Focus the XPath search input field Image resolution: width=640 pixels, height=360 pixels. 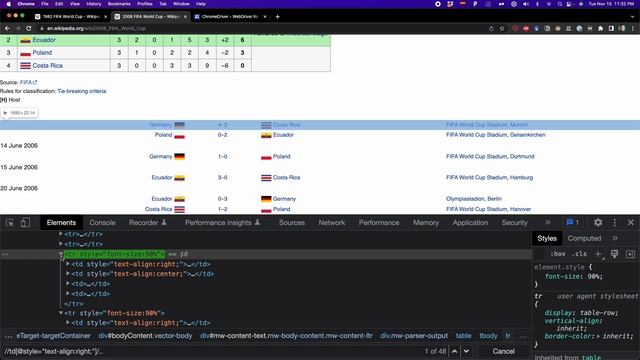pyautogui.click(x=212, y=351)
